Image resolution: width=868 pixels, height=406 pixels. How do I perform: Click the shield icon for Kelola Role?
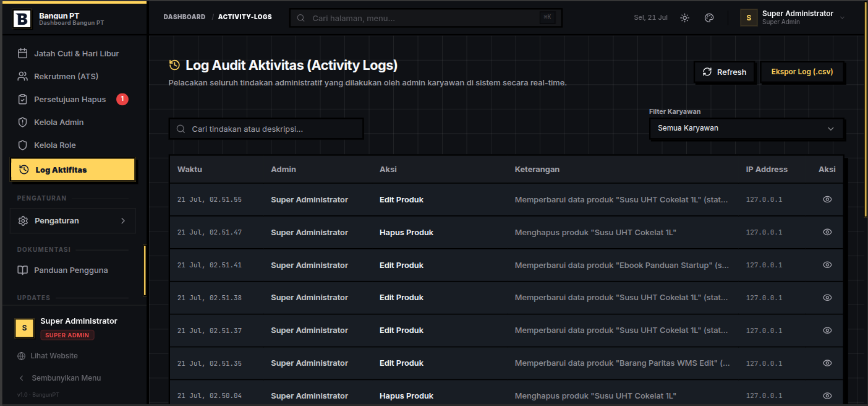(x=23, y=145)
